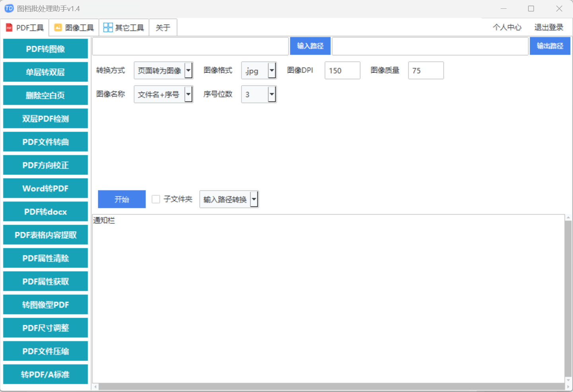Click the 开始 button
Viewport: 573px width, 392px height.
point(122,199)
